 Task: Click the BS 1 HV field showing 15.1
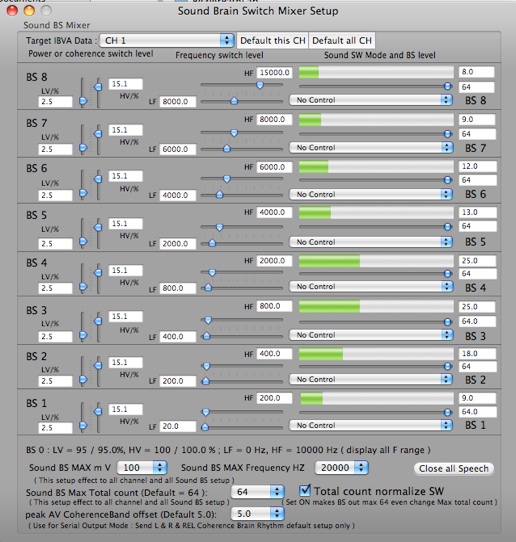tap(125, 409)
